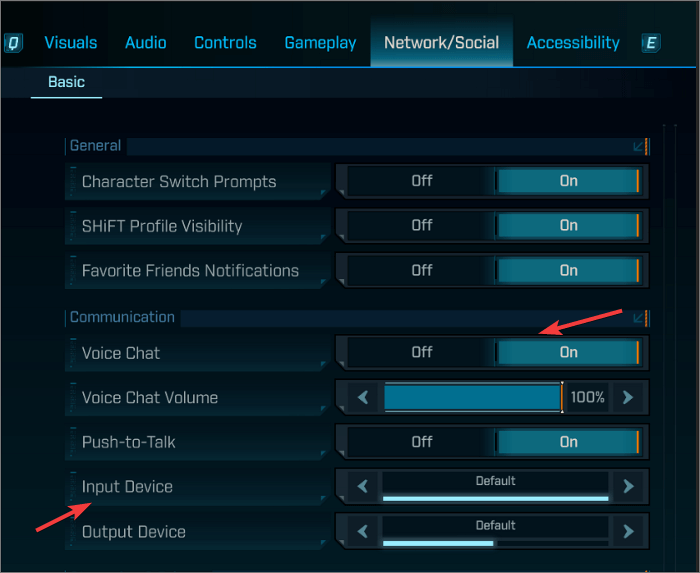Select next Output Device with right arrow
This screenshot has width=700, height=573.
[628, 531]
